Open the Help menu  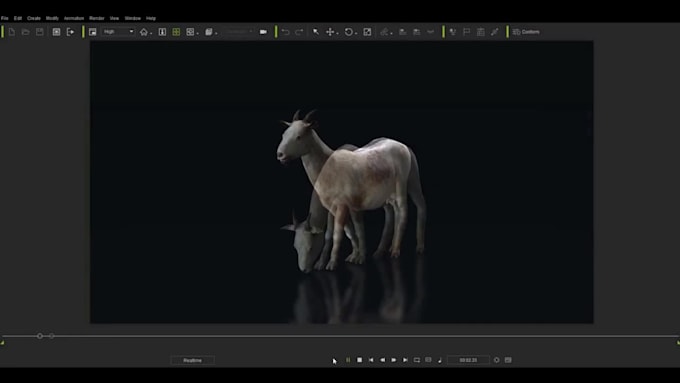[150, 18]
